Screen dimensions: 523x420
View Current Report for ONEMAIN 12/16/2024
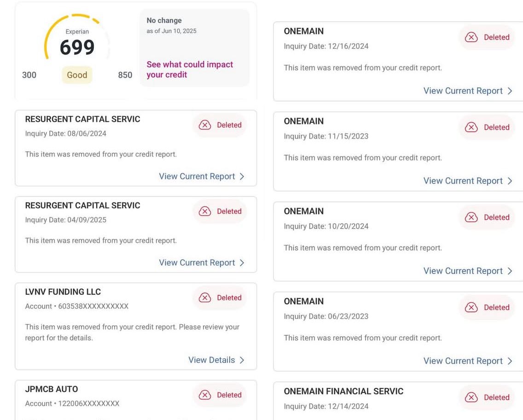(463, 91)
